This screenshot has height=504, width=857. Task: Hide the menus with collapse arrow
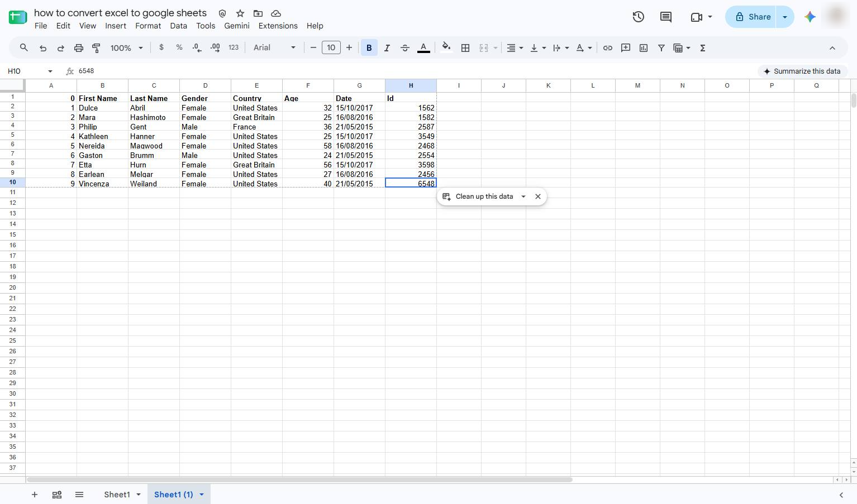[832, 48]
